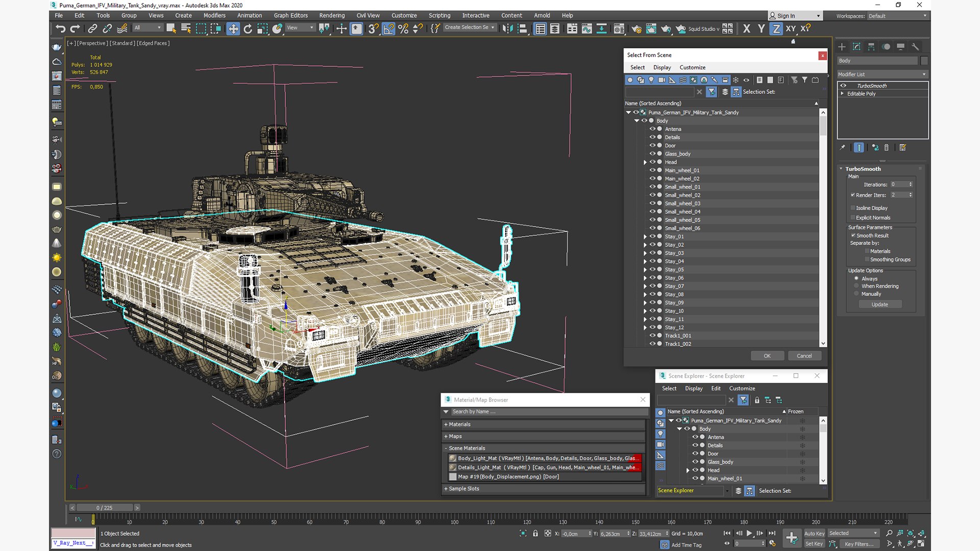Viewport: 980px width, 551px height.
Task: Expand Editable Poly in modifier stack
Action: tap(842, 94)
